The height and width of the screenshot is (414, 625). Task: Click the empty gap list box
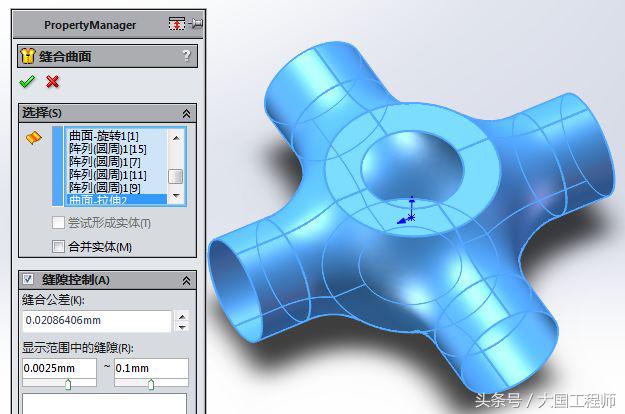104,404
